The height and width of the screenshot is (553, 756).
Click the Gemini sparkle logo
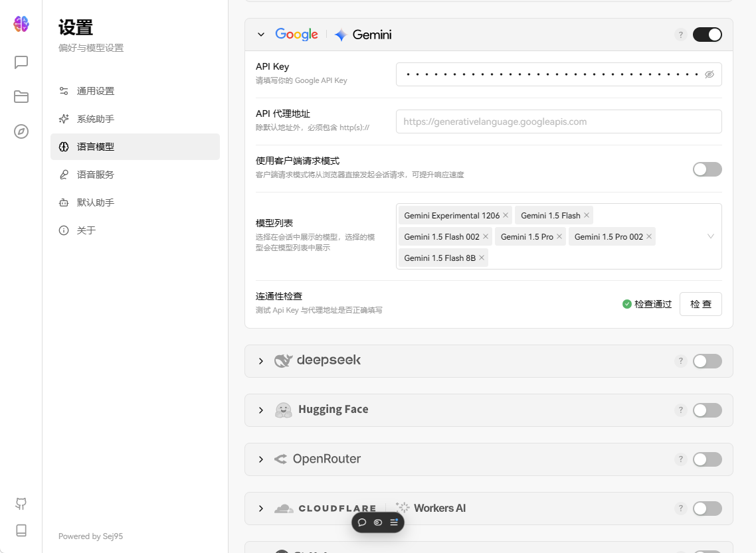click(341, 35)
